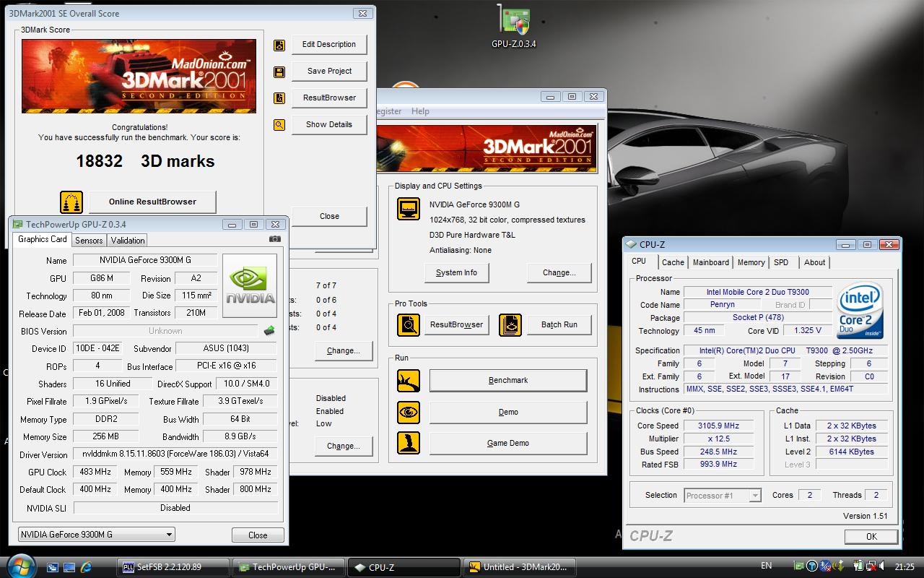Click Change button below Disabled/Enabled/Low options
The width and height of the screenshot is (924, 578).
[x=343, y=446]
